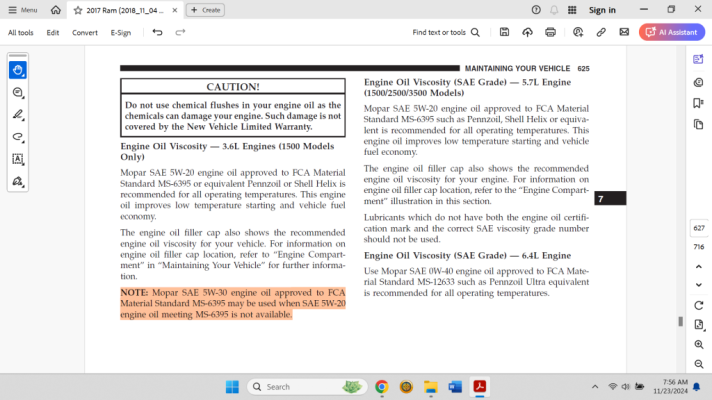Image resolution: width=712 pixels, height=400 pixels.
Task: Zoom out of the page
Action: coord(699,364)
